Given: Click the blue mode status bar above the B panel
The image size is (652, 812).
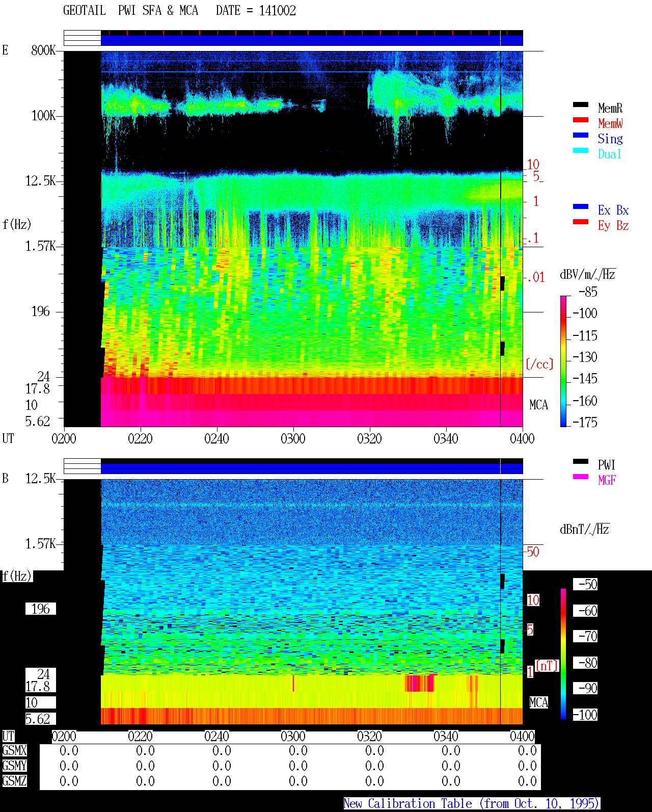Looking at the screenshot, I should point(312,468).
